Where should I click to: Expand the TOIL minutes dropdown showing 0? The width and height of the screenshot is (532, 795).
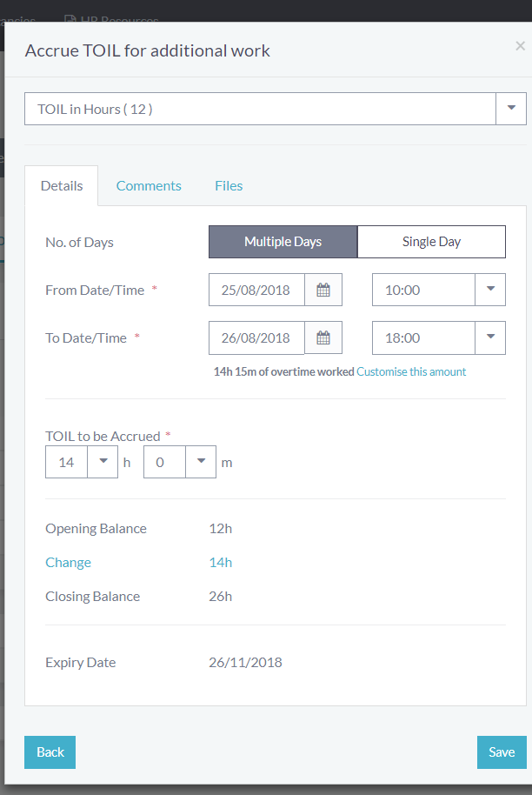(x=201, y=462)
